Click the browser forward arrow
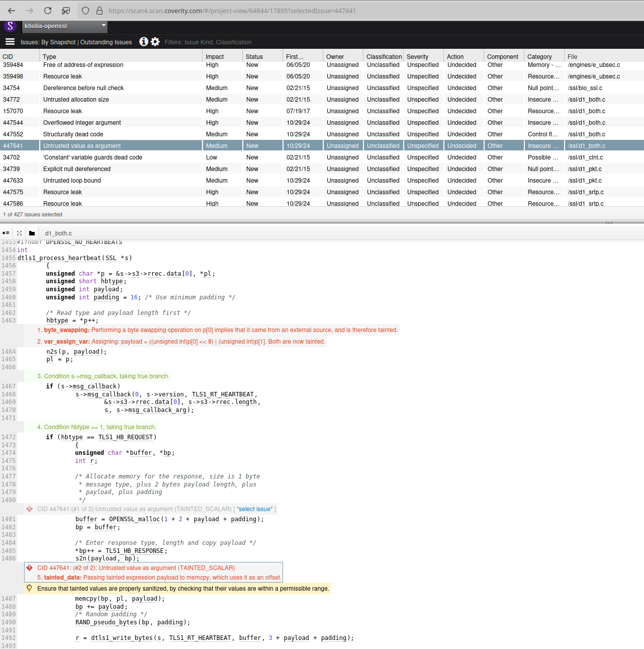Screen dimensions: 644x649 30,11
